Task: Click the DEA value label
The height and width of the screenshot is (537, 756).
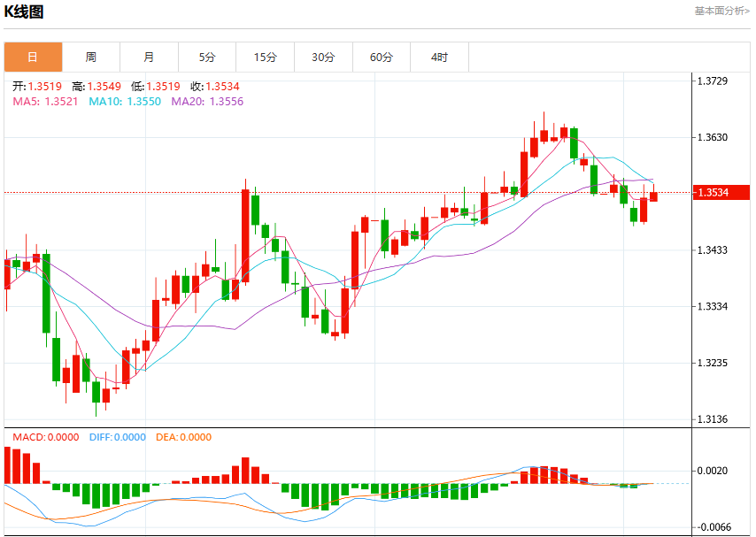Action: (x=183, y=437)
